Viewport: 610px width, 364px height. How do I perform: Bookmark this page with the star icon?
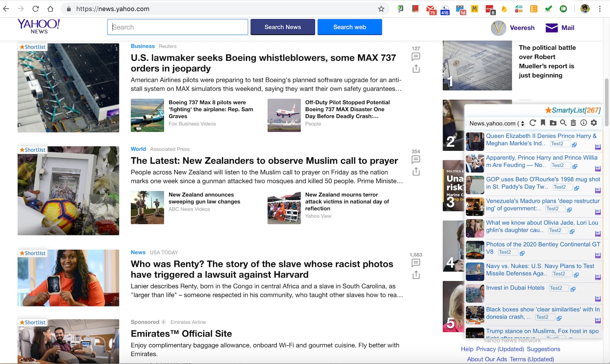tap(381, 9)
